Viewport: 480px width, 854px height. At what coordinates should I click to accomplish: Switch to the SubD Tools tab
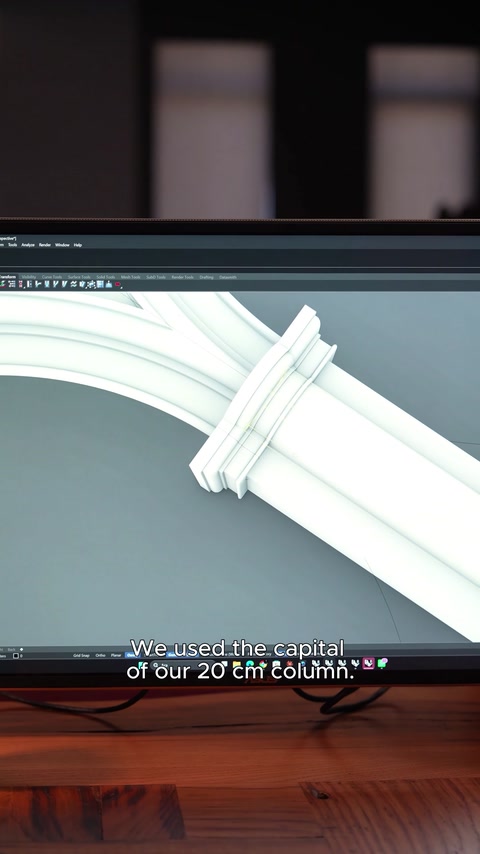(x=156, y=277)
